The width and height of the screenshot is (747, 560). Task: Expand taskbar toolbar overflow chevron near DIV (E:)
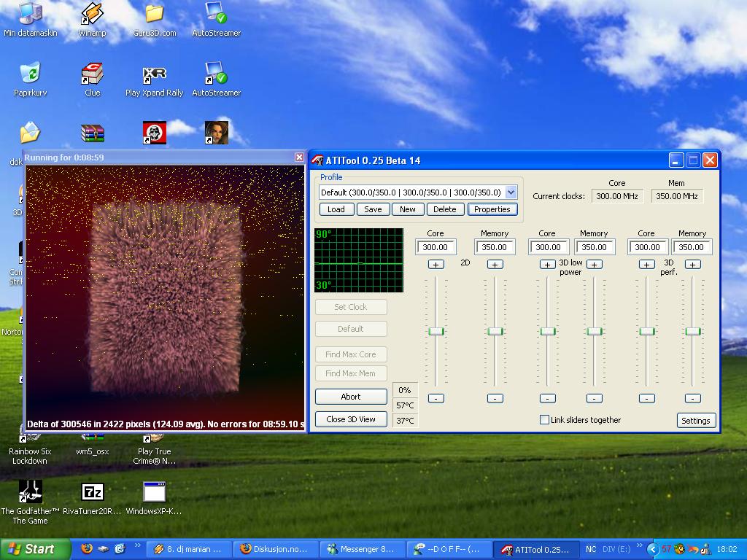[x=639, y=545]
